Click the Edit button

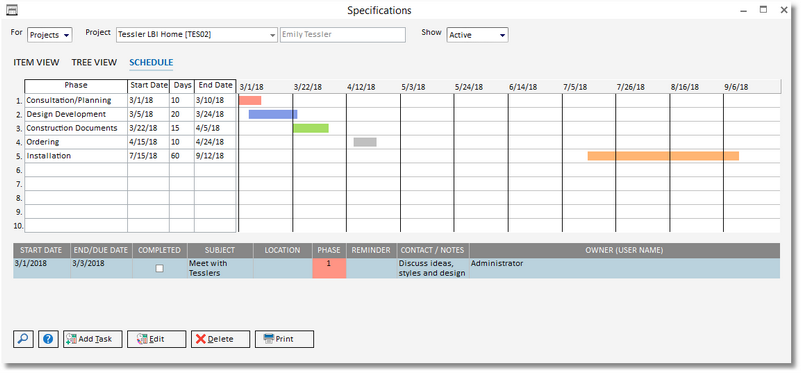click(x=157, y=339)
